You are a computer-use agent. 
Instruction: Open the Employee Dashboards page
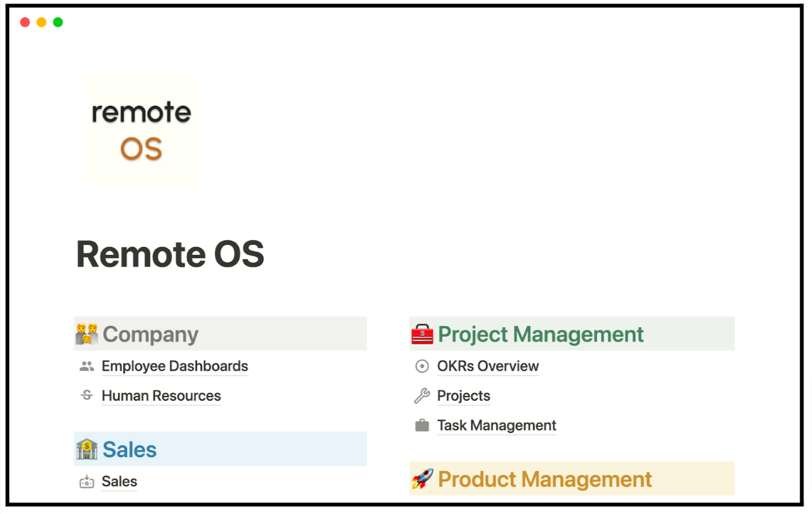pos(174,366)
